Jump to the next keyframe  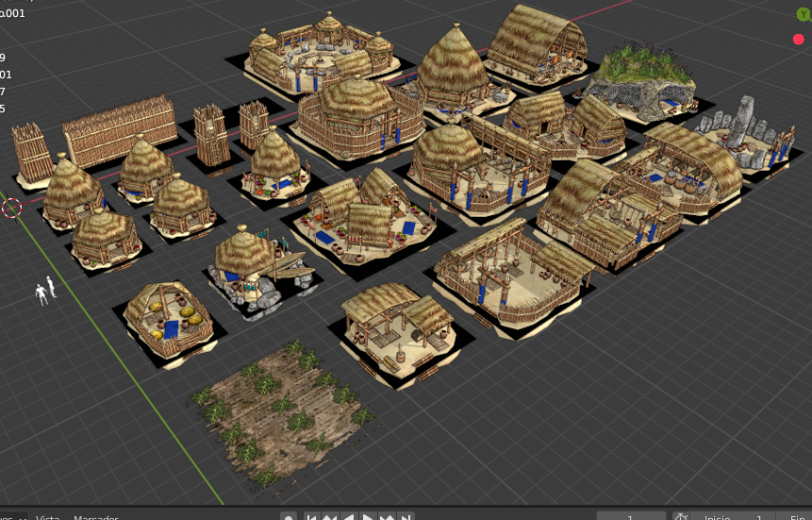point(387,517)
